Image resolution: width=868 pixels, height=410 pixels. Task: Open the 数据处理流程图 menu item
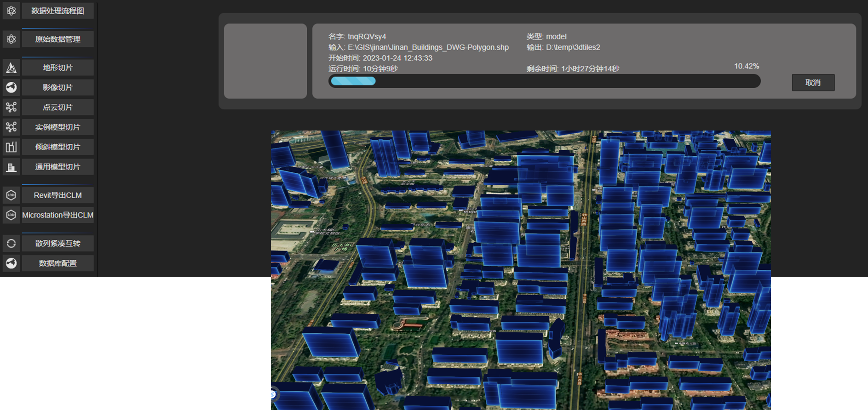57,11
